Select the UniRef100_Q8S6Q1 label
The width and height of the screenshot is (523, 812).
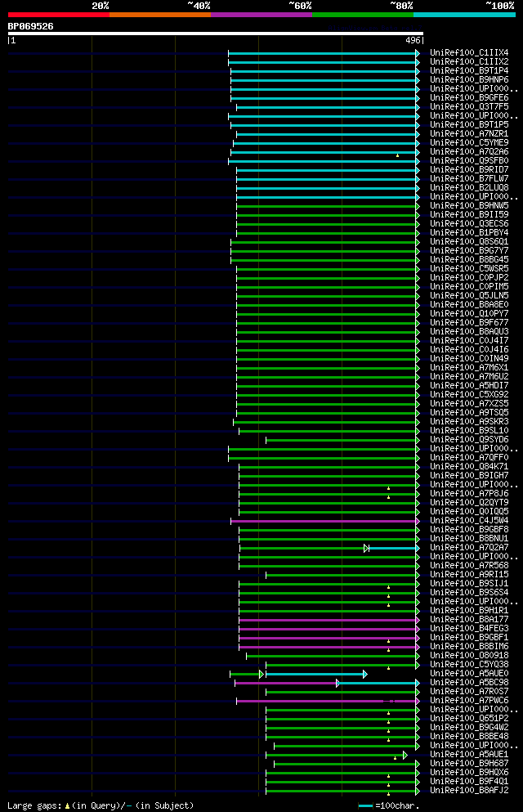469,242
